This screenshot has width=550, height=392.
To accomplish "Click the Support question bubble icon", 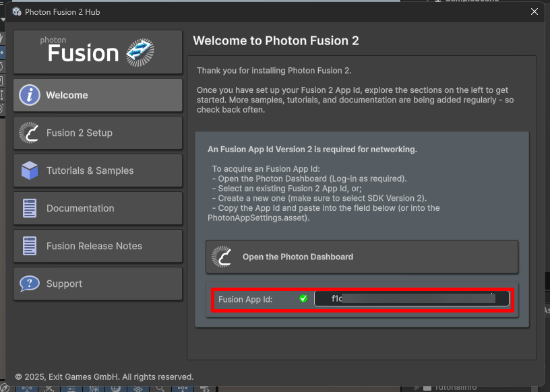I will pyautogui.click(x=30, y=284).
